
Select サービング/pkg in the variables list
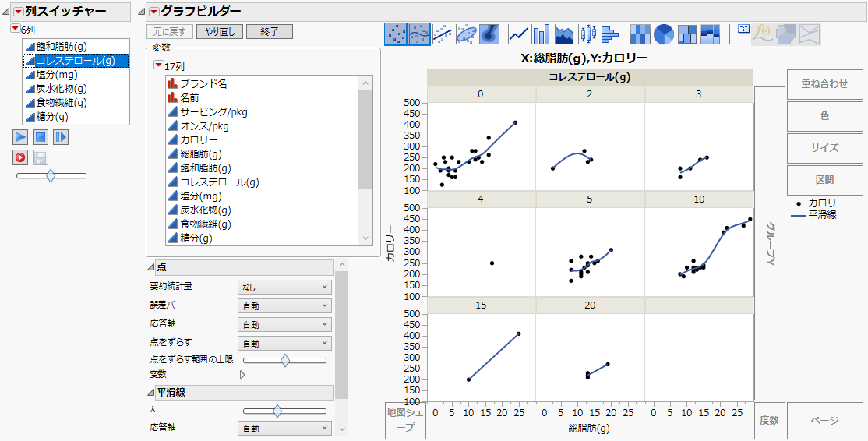[x=263, y=111]
